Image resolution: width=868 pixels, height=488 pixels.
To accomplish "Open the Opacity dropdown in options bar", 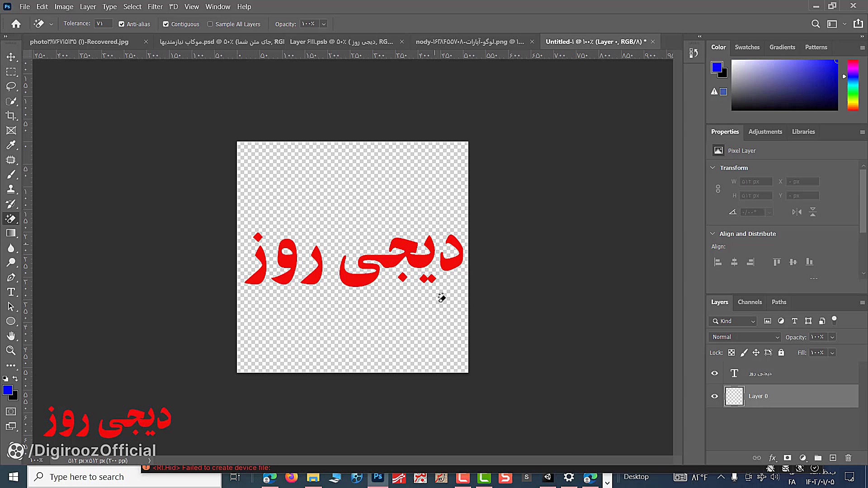I will 324,24.
